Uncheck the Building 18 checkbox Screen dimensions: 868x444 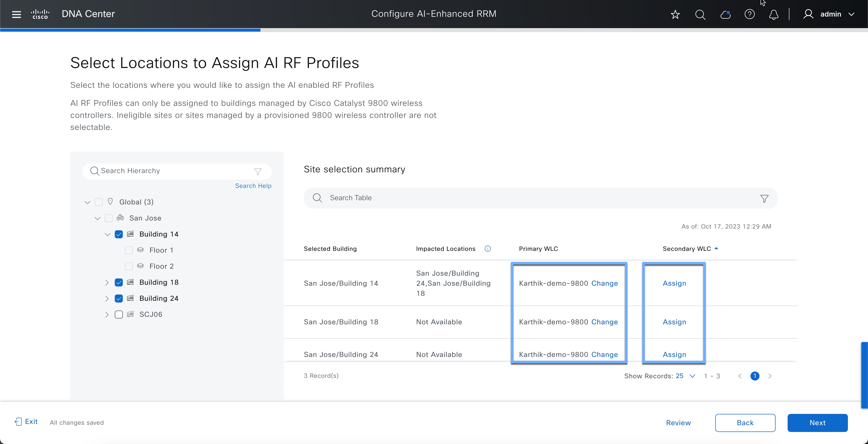coord(119,282)
